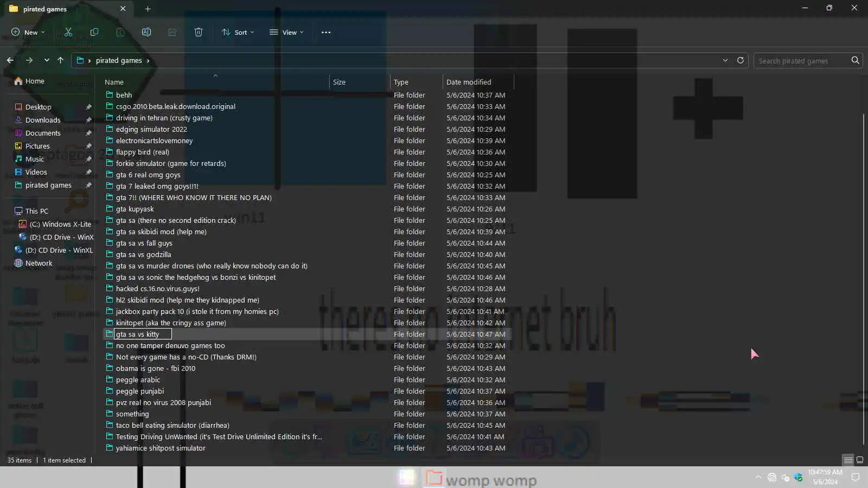Click the Search pirated games field

click(802, 61)
